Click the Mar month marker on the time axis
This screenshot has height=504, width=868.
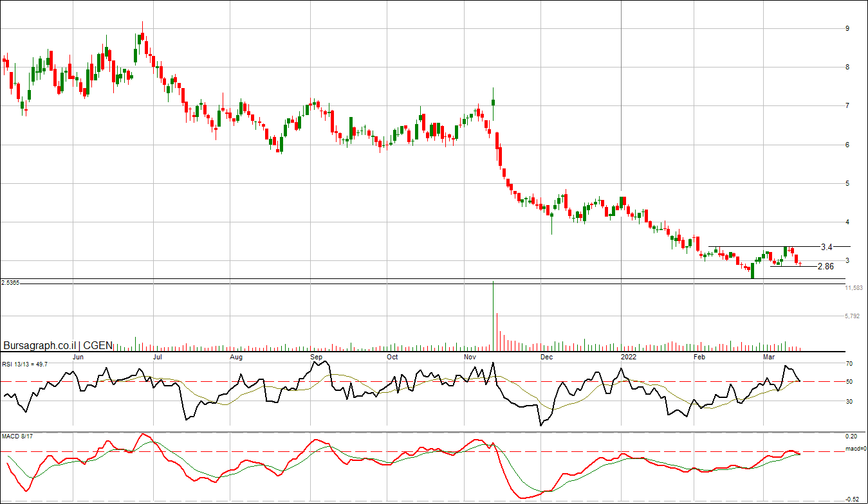click(768, 356)
